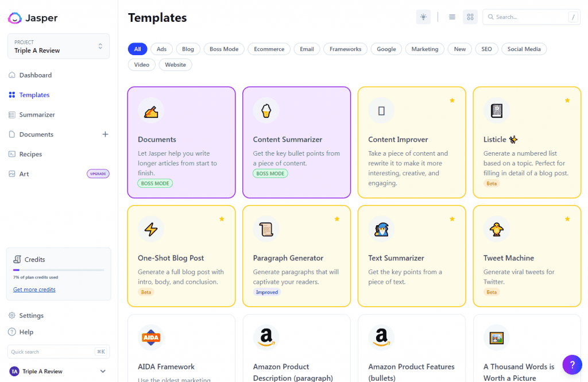Image resolution: width=588 pixels, height=382 pixels.
Task: Filter templates by New
Action: pyautogui.click(x=460, y=49)
